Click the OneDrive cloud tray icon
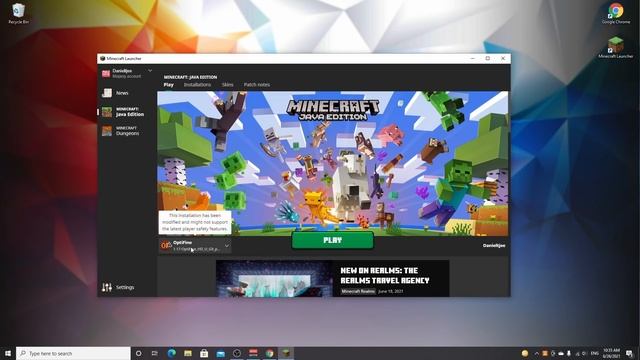 coord(561,353)
